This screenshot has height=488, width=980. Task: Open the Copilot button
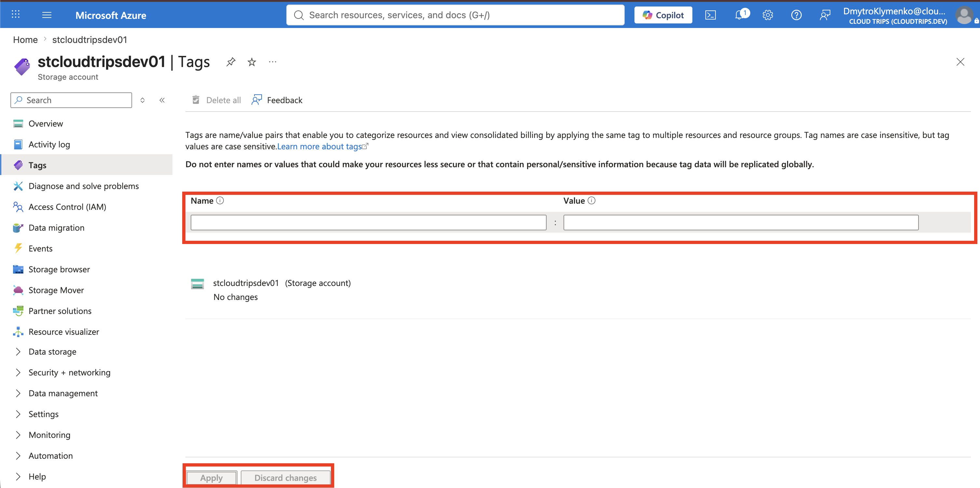(663, 15)
